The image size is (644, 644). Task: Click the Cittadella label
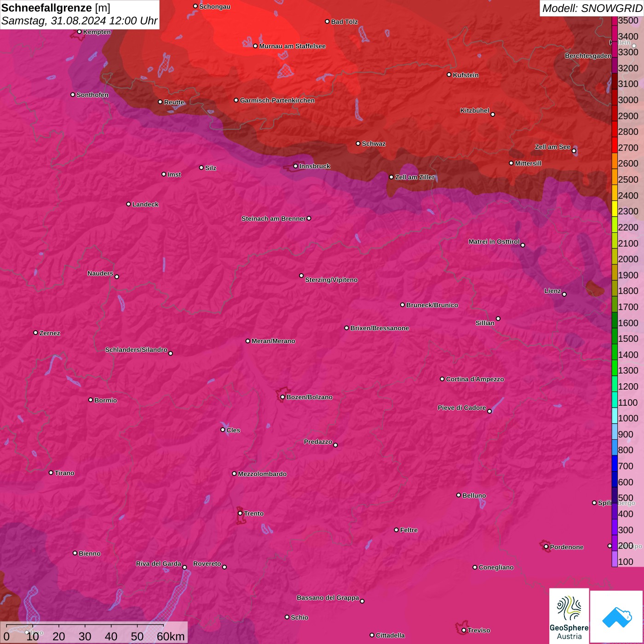(390, 635)
